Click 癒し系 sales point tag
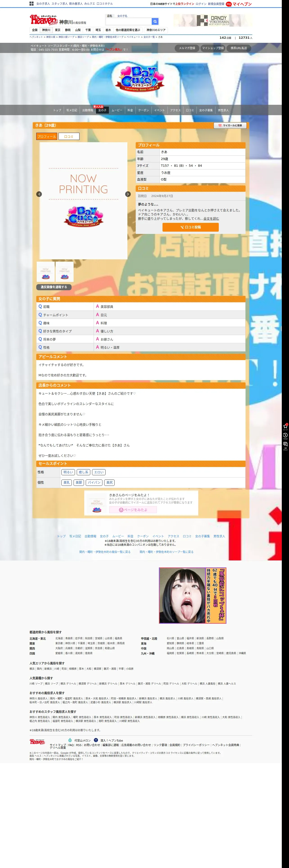This screenshot has height=868, width=289. pos(84,472)
